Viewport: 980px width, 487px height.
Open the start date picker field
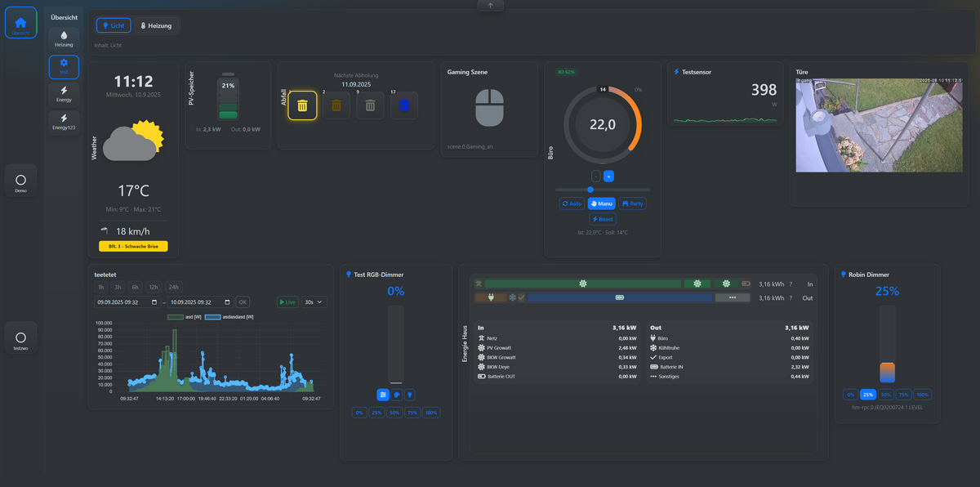coord(127,302)
